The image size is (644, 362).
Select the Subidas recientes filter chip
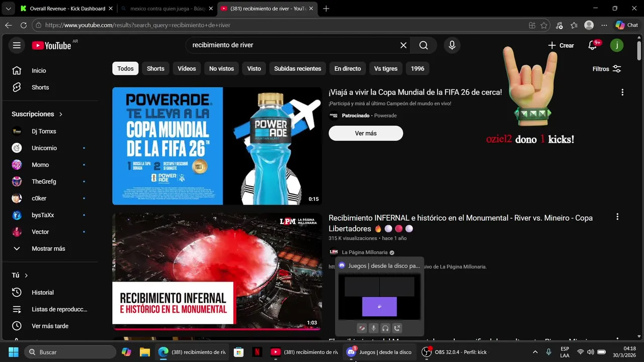tap(297, 68)
